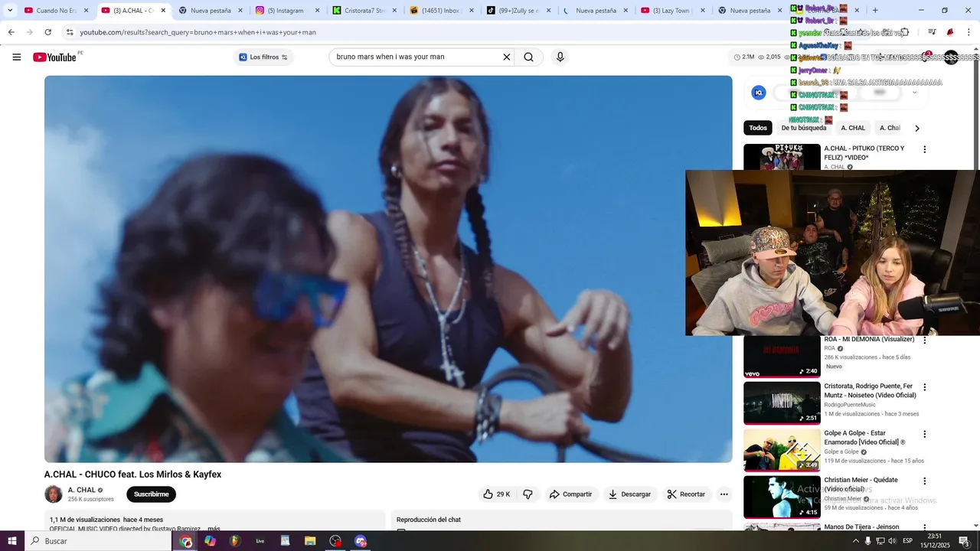The width and height of the screenshot is (980, 551).
Task: Download the video using Descargar
Action: point(629,494)
